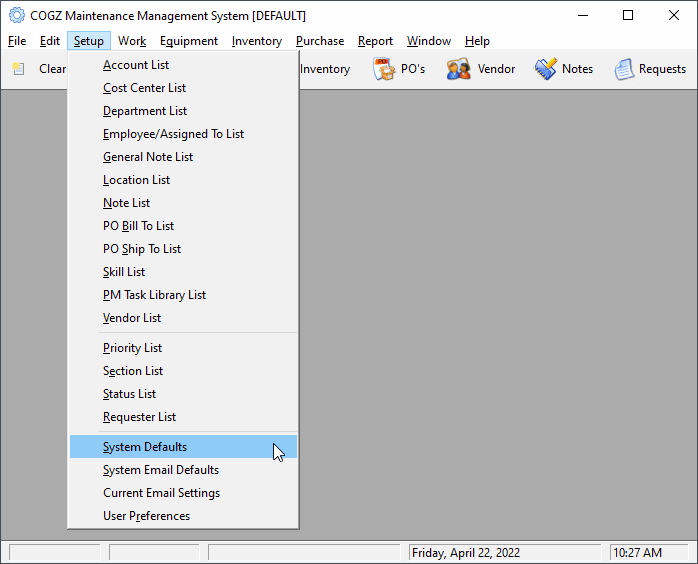Choose PO Bill To List
The image size is (698, 564).
click(x=183, y=226)
